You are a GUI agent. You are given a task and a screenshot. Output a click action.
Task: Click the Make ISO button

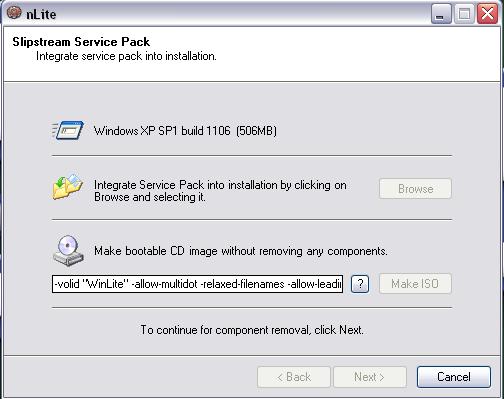tap(415, 284)
